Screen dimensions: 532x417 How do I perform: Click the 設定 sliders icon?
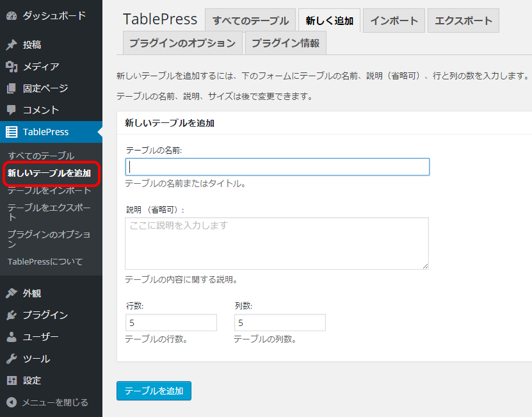coord(12,380)
